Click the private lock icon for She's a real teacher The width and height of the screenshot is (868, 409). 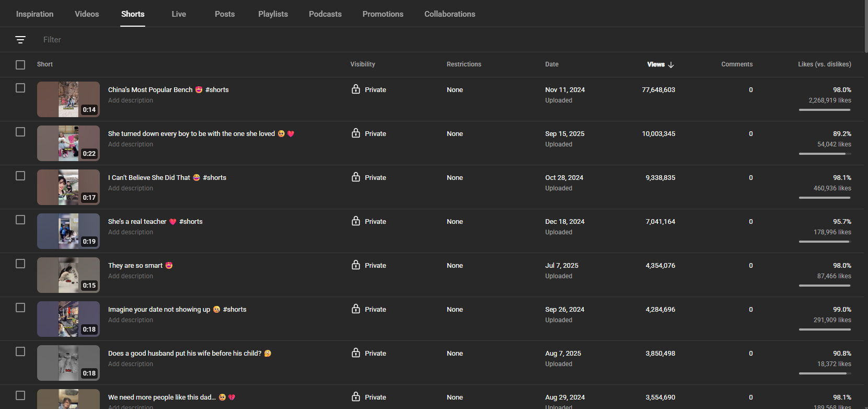click(x=356, y=221)
